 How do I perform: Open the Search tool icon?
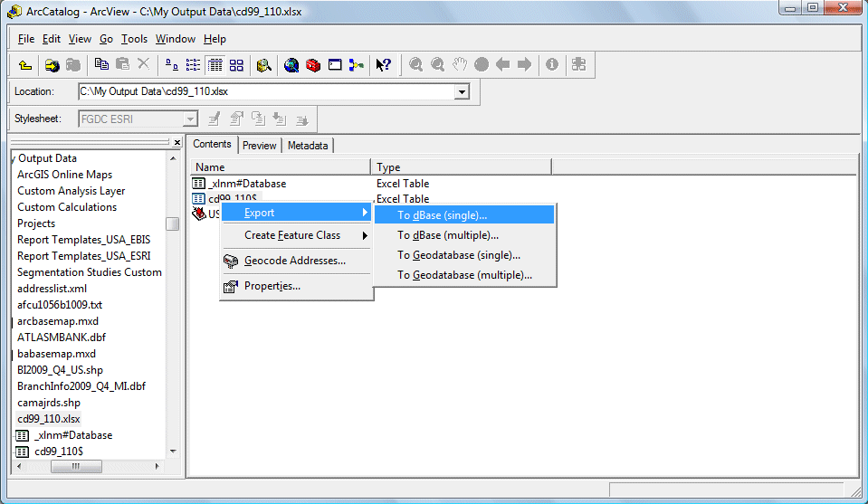pos(264,65)
